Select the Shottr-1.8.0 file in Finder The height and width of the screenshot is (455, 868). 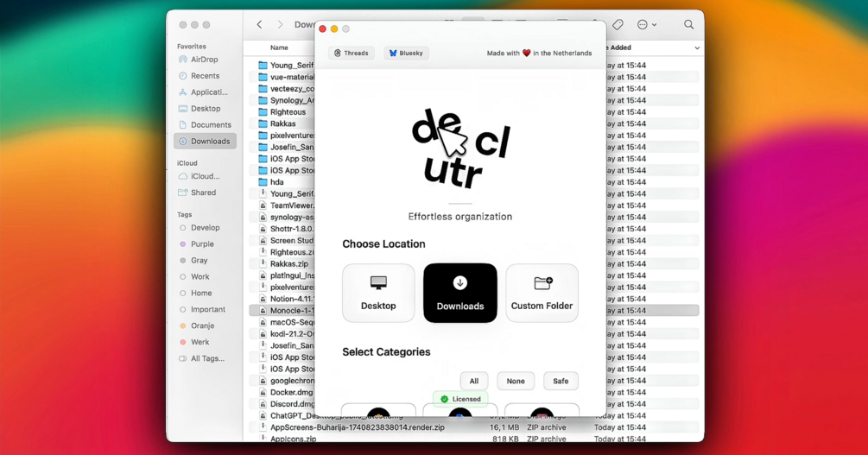(286, 229)
